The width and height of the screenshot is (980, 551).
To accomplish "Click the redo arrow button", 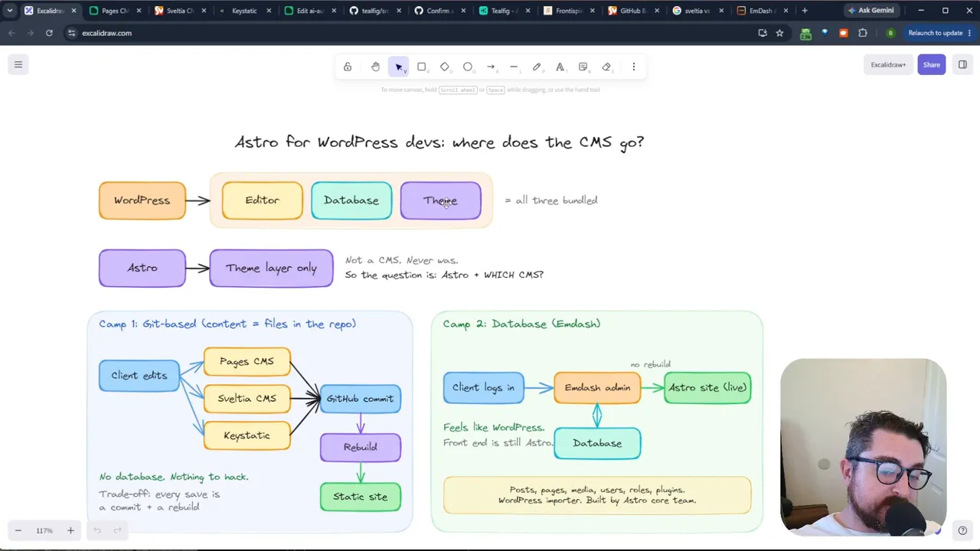I will (117, 530).
